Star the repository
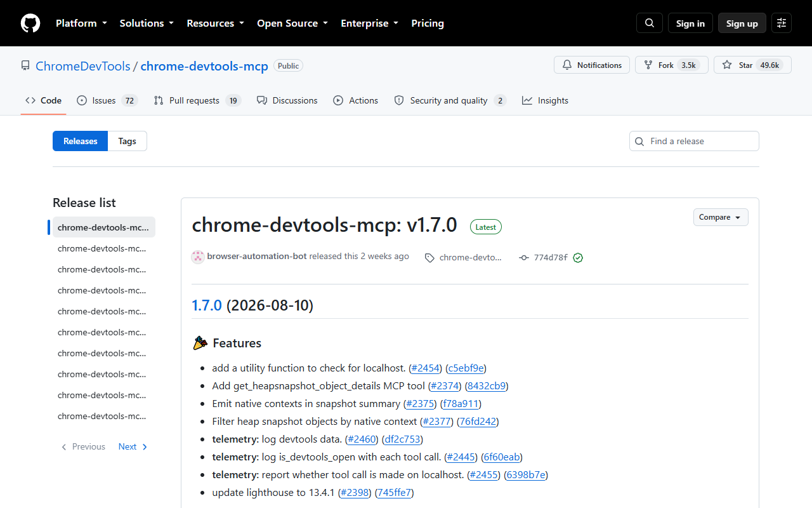Screen dimensions: 812x508 click(752, 65)
